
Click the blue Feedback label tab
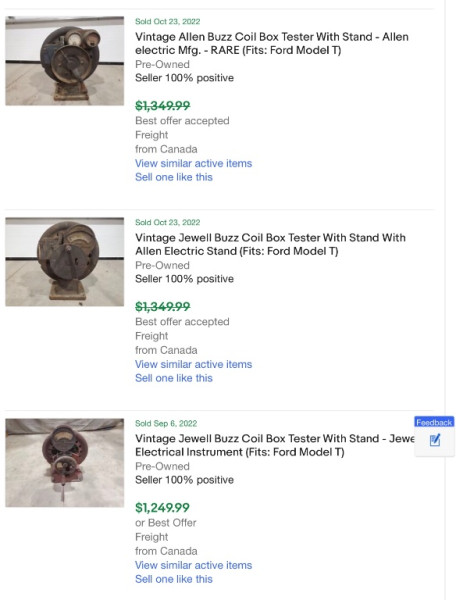(x=434, y=422)
